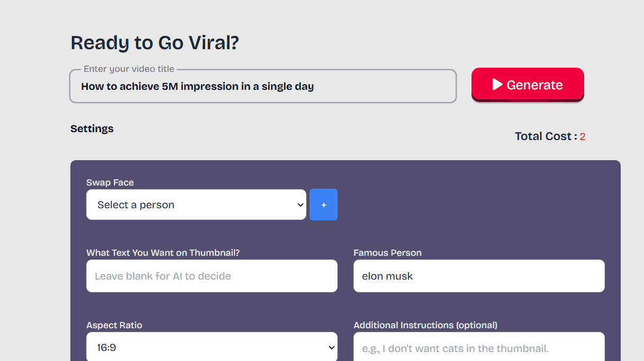Click the Additional Instructions (optional) label
The height and width of the screenshot is (361, 644).
[x=425, y=325]
